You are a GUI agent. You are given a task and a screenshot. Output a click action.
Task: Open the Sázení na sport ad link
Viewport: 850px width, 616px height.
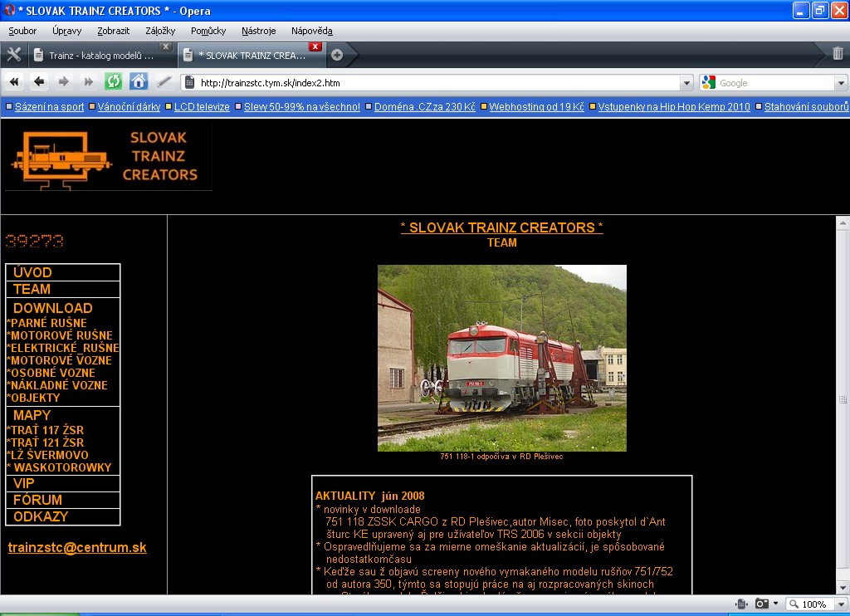tap(49, 107)
